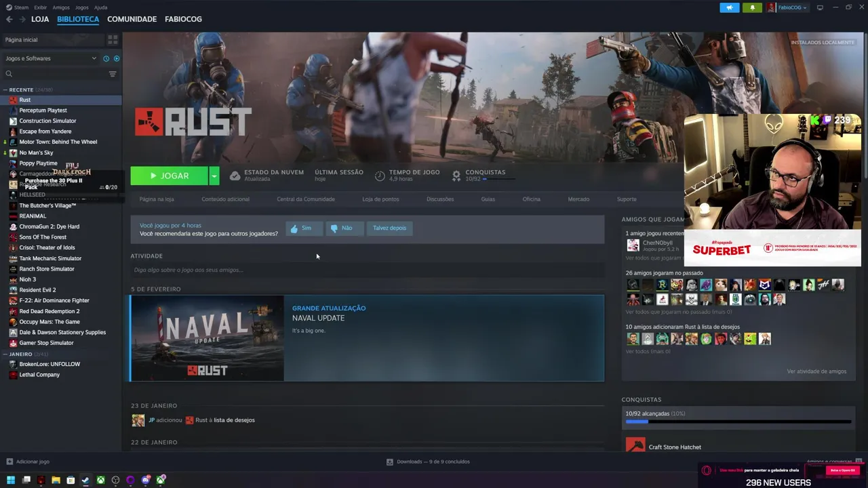Open Loja de pontos link

380,199
